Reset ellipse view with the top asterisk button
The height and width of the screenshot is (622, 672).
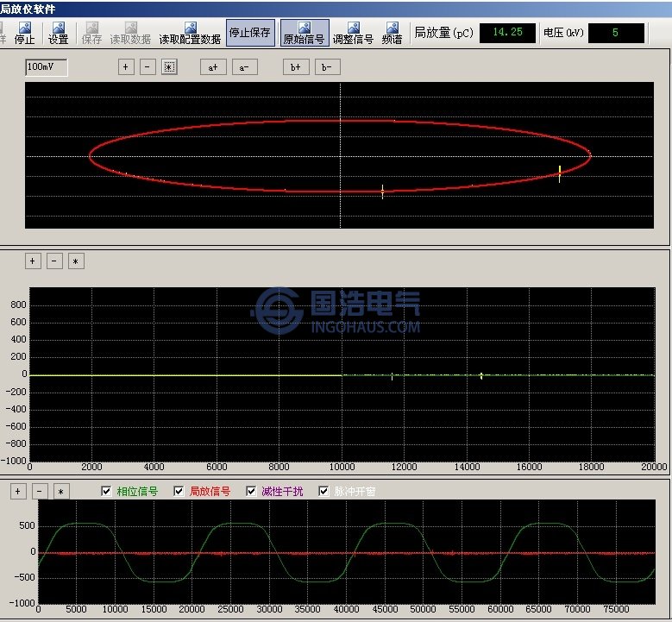click(169, 67)
